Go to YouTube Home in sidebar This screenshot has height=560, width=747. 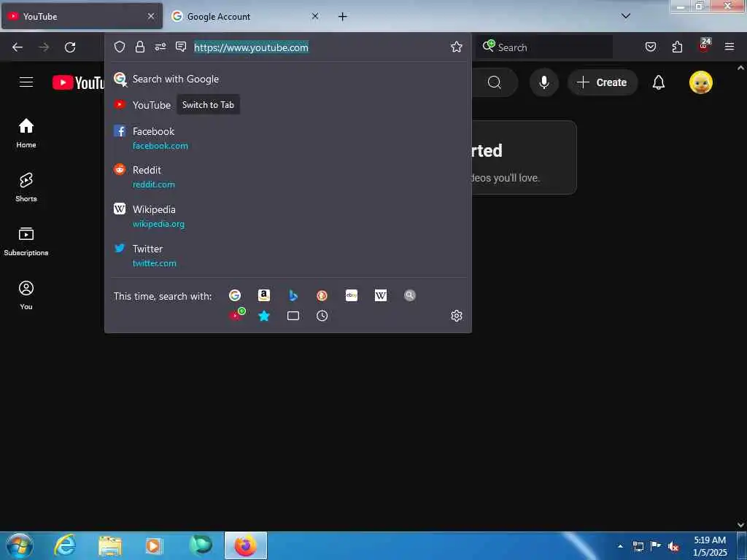click(26, 133)
